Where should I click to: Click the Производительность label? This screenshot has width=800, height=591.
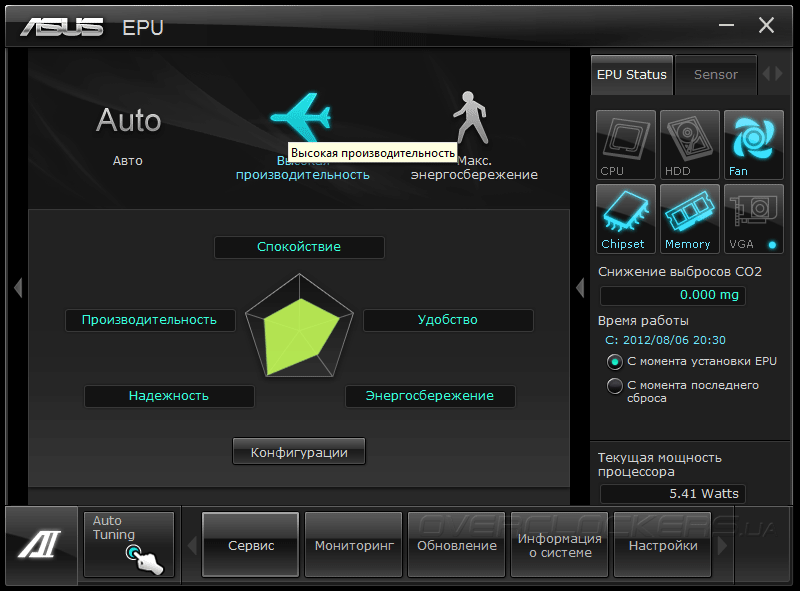pyautogui.click(x=150, y=320)
